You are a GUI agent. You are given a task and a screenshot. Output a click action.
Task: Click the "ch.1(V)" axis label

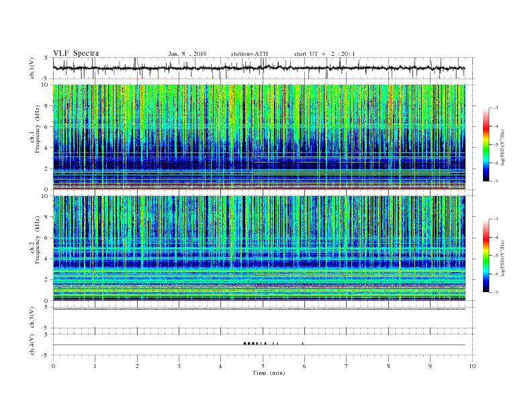32,69
